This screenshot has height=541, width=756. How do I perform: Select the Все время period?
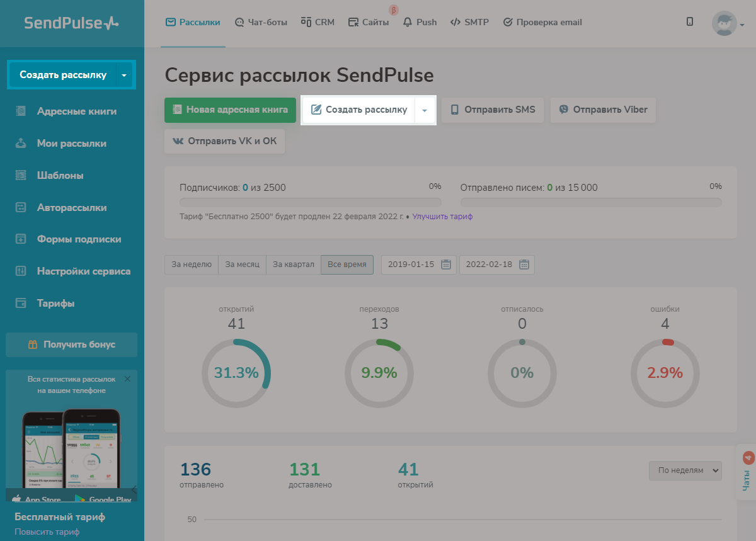[x=347, y=265]
